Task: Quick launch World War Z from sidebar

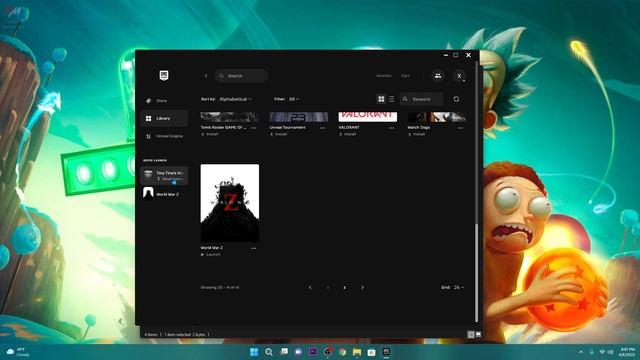Action: coord(164,194)
